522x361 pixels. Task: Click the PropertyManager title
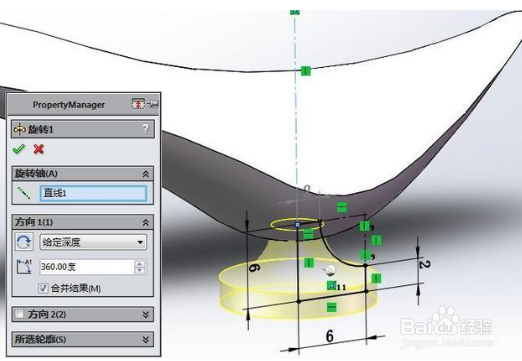[69, 105]
